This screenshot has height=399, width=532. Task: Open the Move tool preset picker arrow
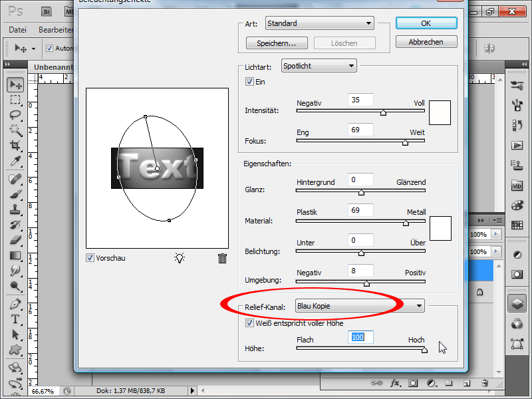tap(33, 49)
